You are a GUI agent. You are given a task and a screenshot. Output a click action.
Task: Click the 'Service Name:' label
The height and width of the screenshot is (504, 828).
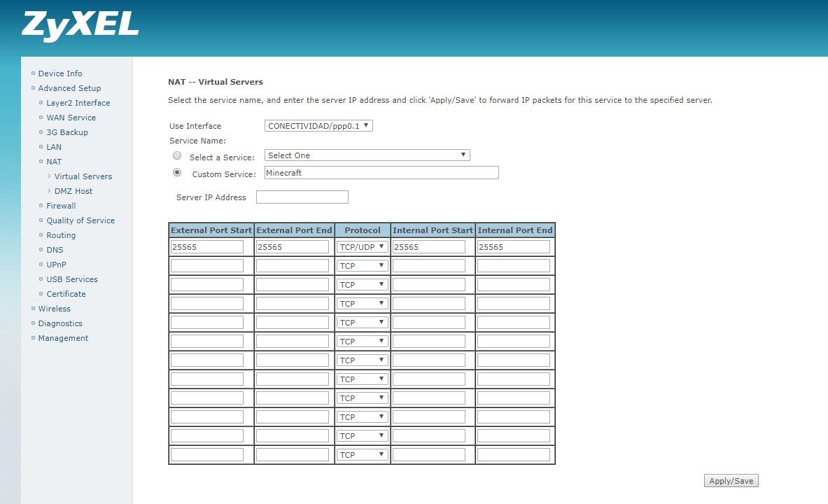(197, 141)
